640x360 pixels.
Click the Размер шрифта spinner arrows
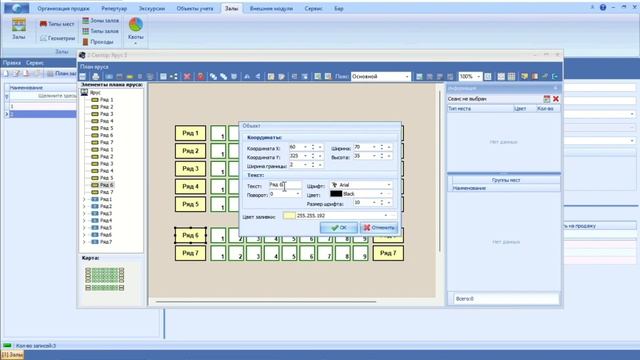click(x=382, y=202)
